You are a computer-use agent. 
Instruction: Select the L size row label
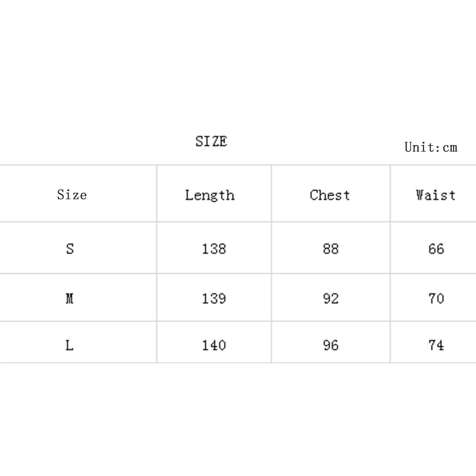click(69, 345)
